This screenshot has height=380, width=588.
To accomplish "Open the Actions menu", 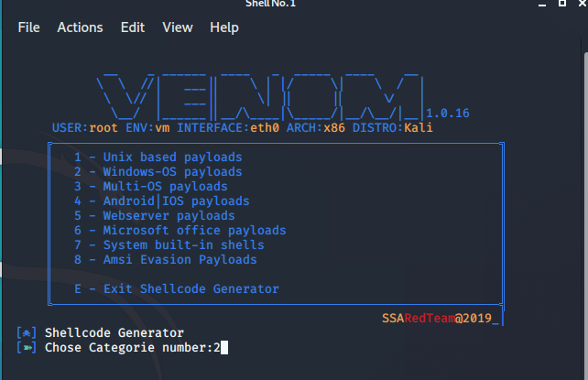I will (x=80, y=27).
